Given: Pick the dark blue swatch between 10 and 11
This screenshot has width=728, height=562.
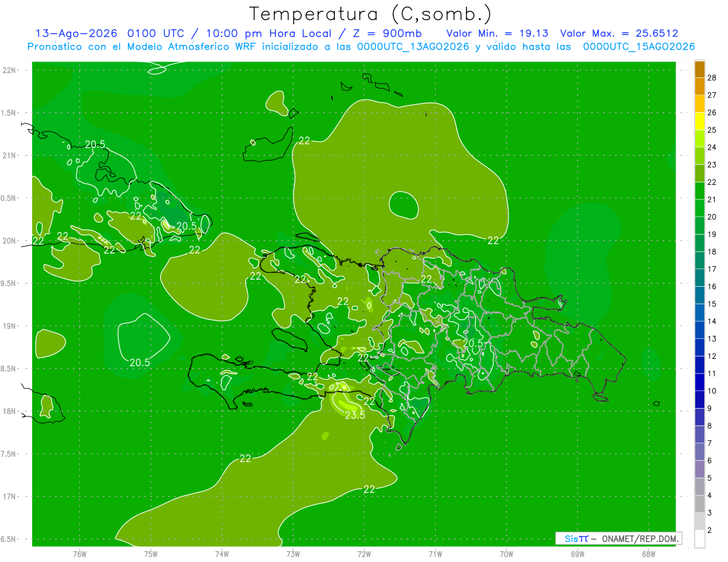Looking at the screenshot, I should pos(699,382).
